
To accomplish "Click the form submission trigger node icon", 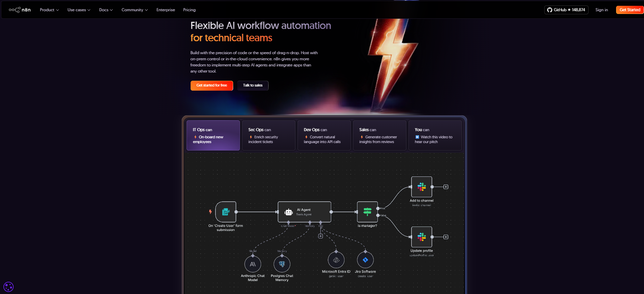I will 226,212.
